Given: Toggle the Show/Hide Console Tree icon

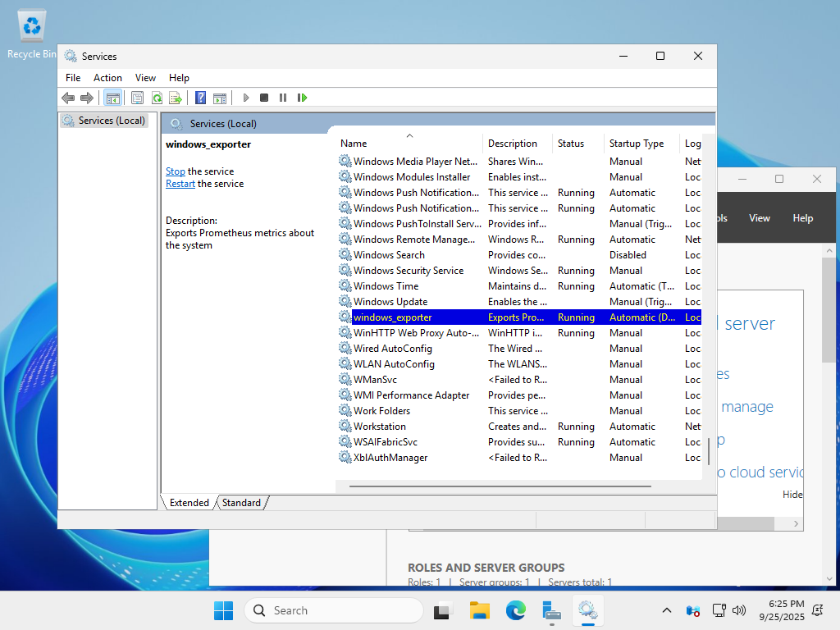Looking at the screenshot, I should 113,98.
